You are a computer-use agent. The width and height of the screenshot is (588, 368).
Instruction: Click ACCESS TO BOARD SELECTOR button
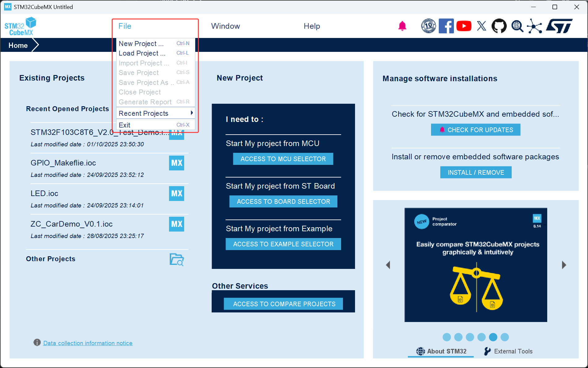click(x=283, y=202)
